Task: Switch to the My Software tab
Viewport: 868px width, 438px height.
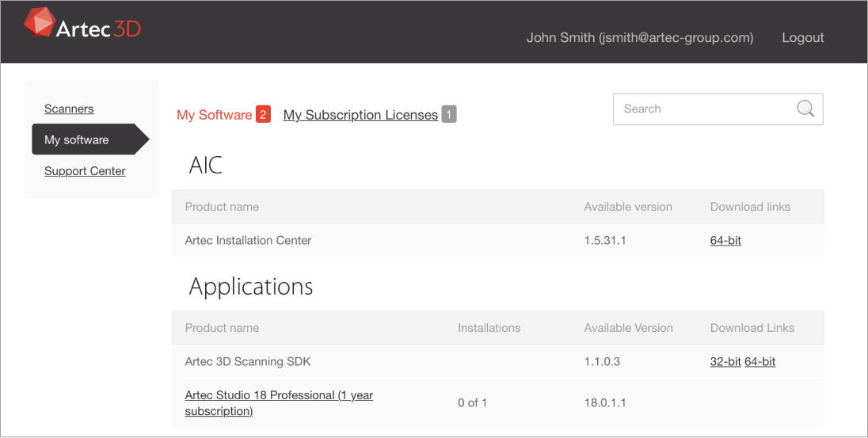Action: pos(215,115)
